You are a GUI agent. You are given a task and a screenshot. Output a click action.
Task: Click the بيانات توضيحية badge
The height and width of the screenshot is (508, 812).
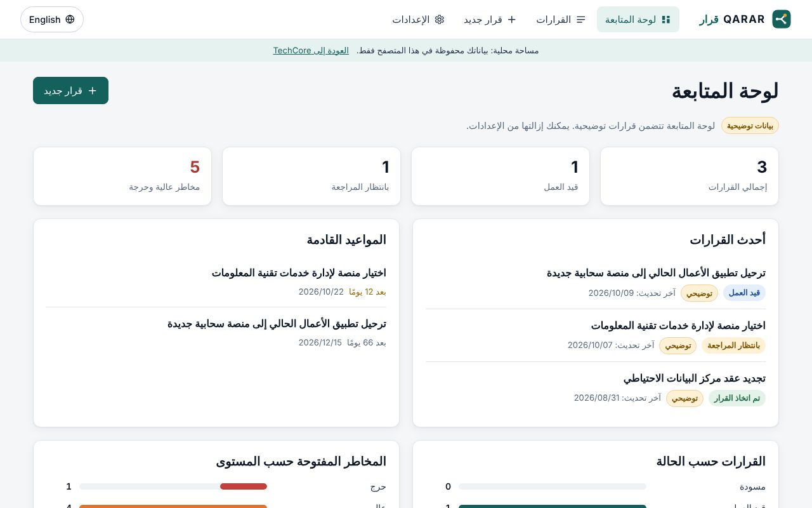coord(750,126)
